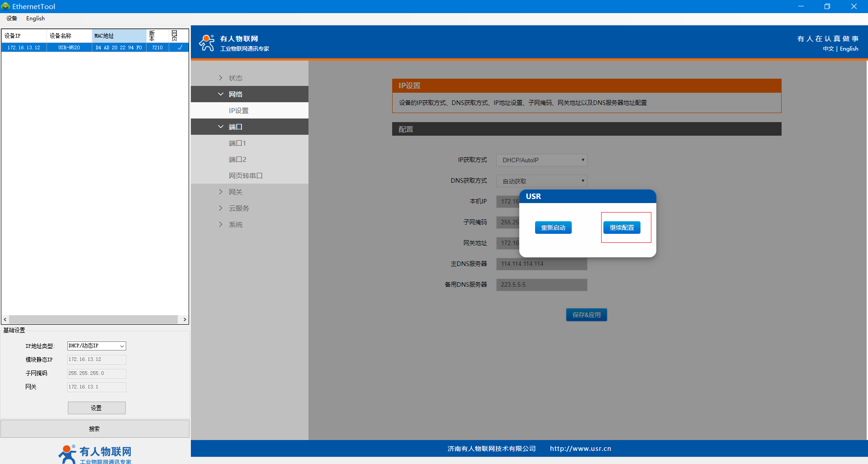Click the EthernetTool app icon in title bar
868x464 pixels.
5,6
